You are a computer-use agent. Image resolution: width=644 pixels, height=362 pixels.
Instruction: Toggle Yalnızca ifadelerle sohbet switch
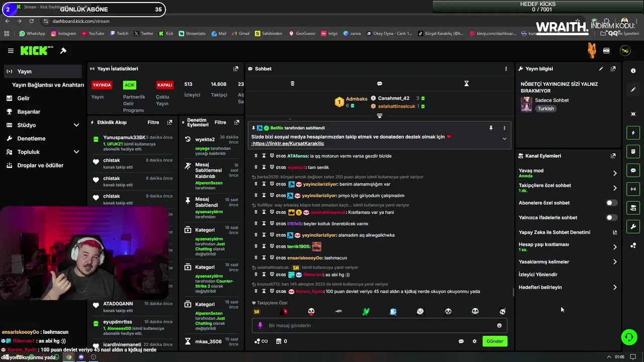[x=611, y=218]
